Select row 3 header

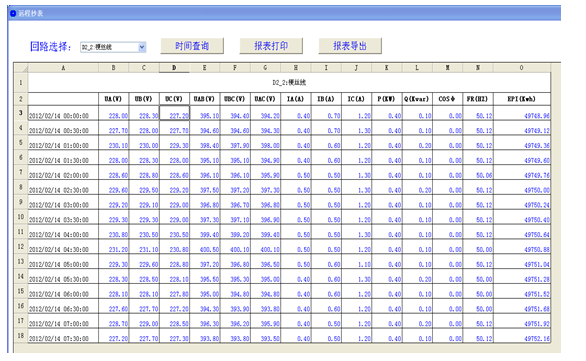point(21,113)
